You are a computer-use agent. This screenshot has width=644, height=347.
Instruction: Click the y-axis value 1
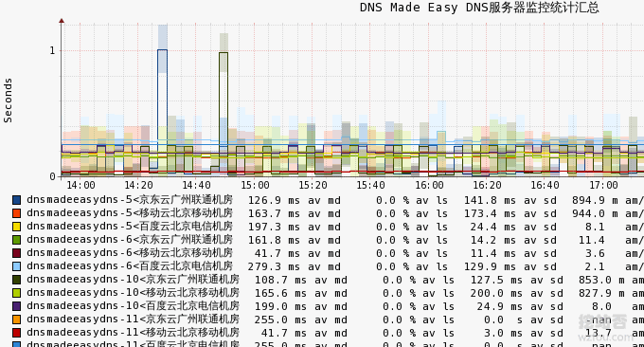(x=52, y=50)
